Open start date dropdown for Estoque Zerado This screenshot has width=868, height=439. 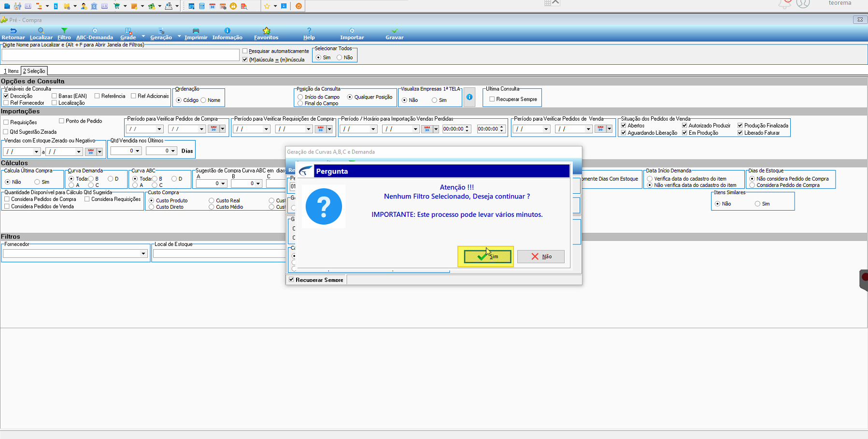36,152
